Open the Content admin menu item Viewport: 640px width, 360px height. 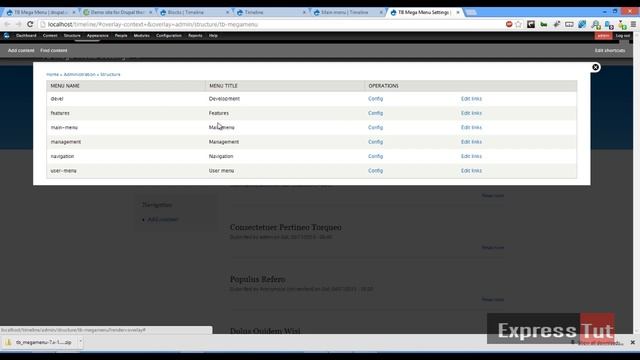coord(50,36)
